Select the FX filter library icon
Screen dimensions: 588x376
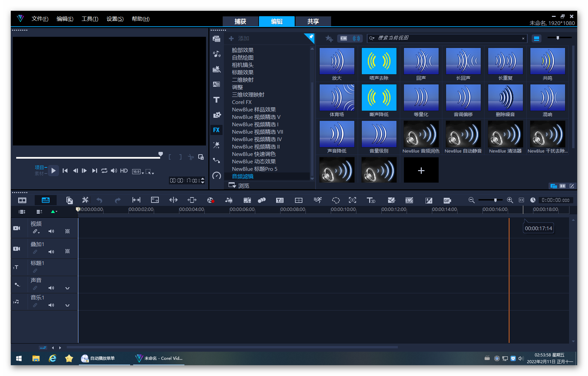coord(216,130)
